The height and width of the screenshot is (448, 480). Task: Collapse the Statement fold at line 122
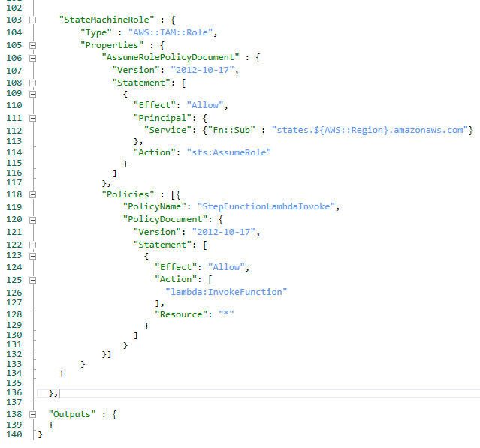(33, 245)
